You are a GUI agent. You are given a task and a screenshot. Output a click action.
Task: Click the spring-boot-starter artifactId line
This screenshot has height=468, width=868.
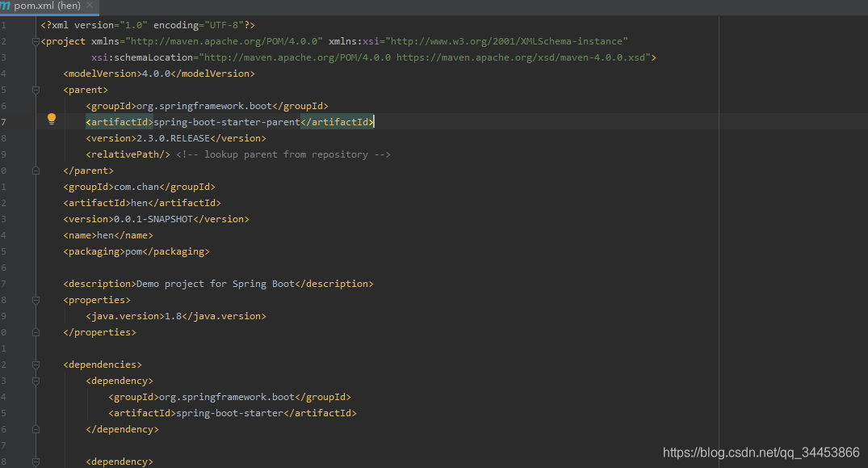click(233, 412)
